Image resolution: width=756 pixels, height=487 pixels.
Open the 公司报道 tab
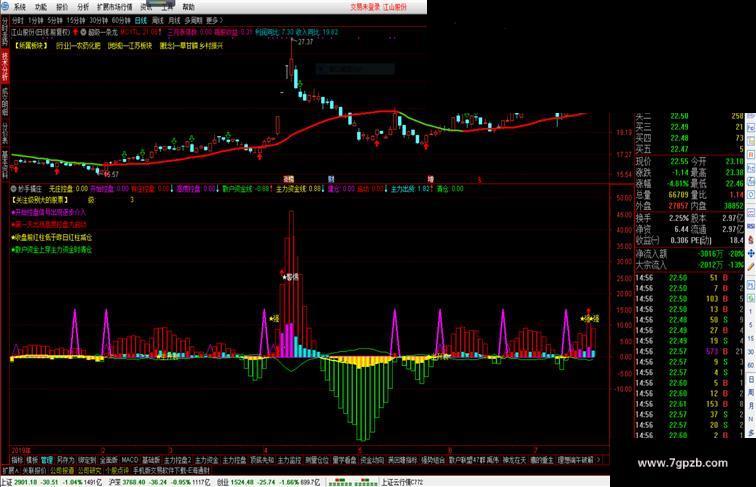[62, 470]
